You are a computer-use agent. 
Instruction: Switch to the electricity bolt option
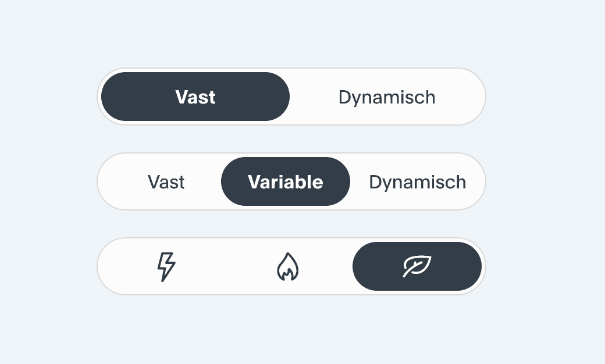click(166, 266)
